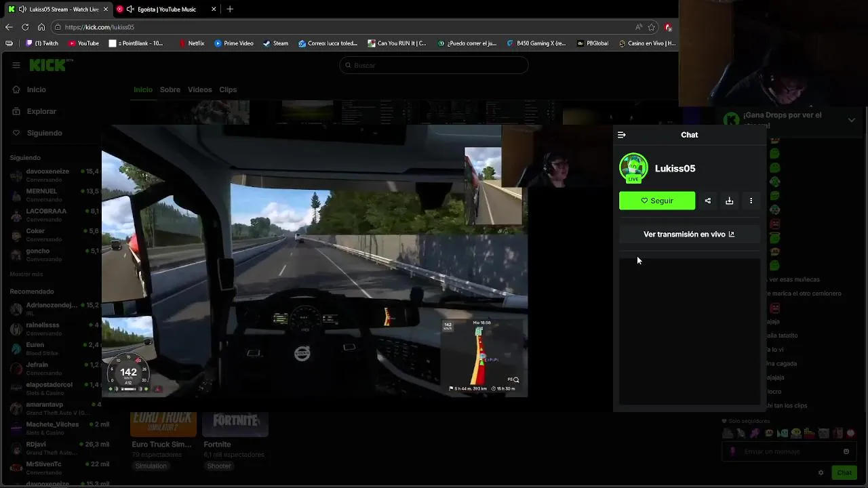868x488 pixels.
Task: Open the Can You RUN It bookmark
Action: (x=397, y=43)
